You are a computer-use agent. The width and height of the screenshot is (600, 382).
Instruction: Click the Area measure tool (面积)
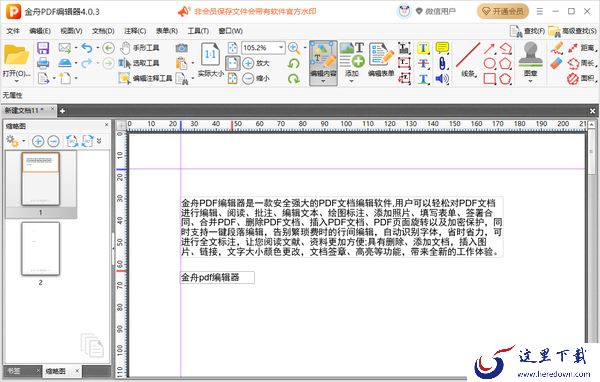click(581, 78)
